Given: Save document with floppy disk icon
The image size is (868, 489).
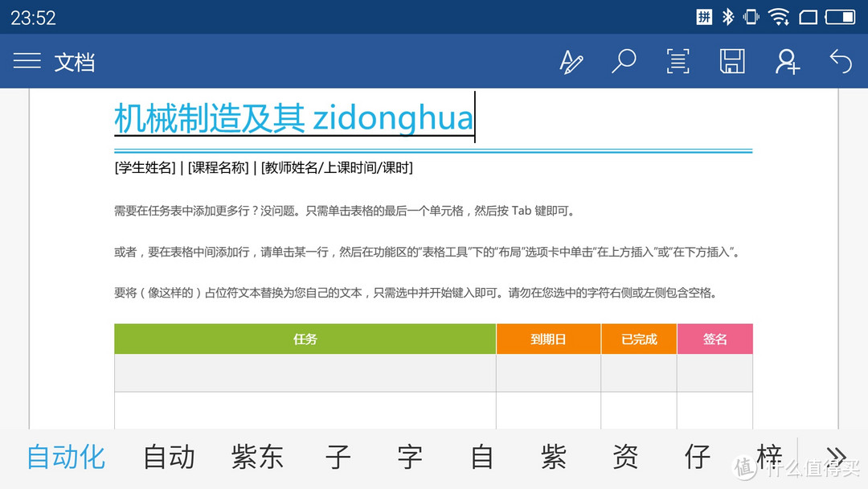Looking at the screenshot, I should coord(732,61).
